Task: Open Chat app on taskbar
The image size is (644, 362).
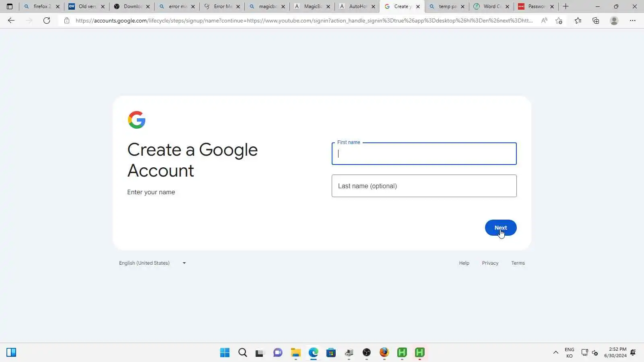Action: (x=278, y=353)
